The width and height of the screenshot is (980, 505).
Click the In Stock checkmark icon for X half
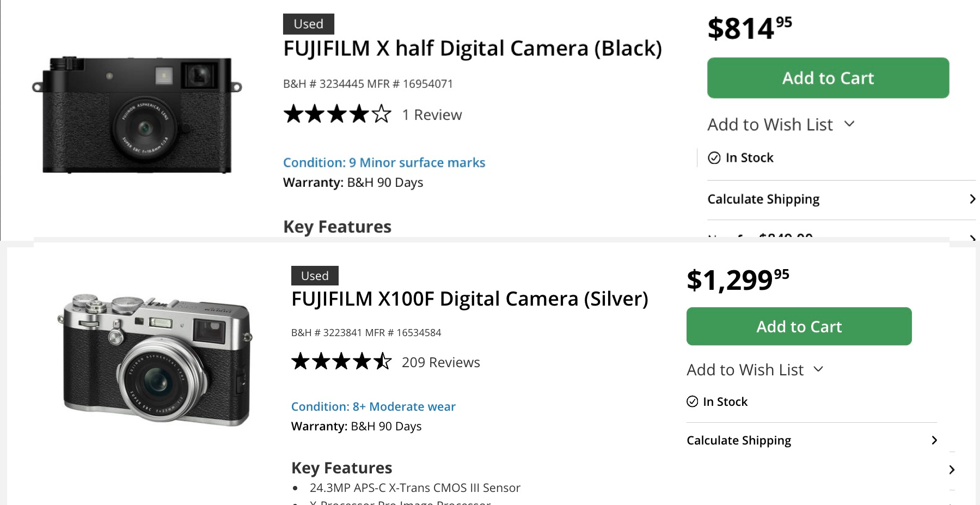click(714, 157)
